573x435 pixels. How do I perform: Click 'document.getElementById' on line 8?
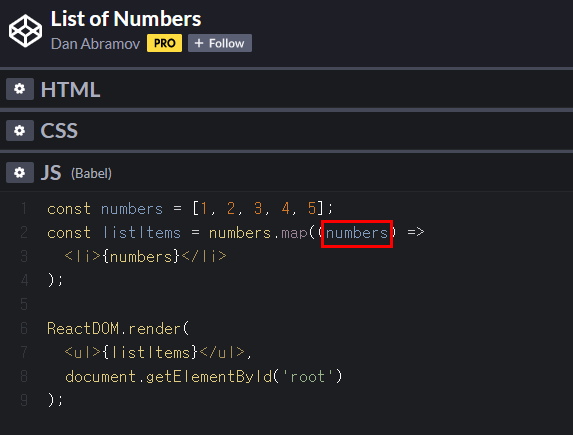pos(168,376)
